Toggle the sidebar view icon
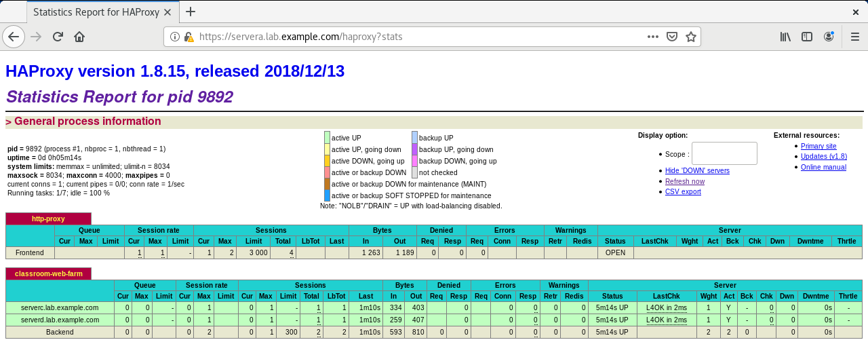 tap(807, 37)
